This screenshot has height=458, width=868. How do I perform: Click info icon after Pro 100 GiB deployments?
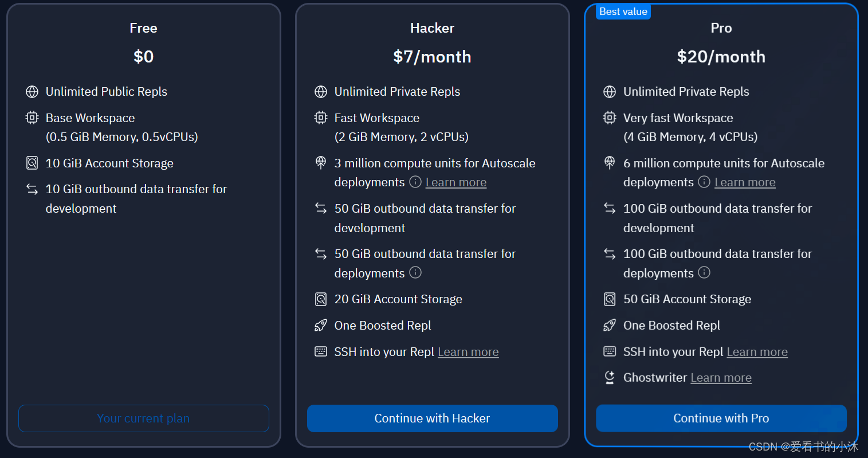(x=704, y=273)
